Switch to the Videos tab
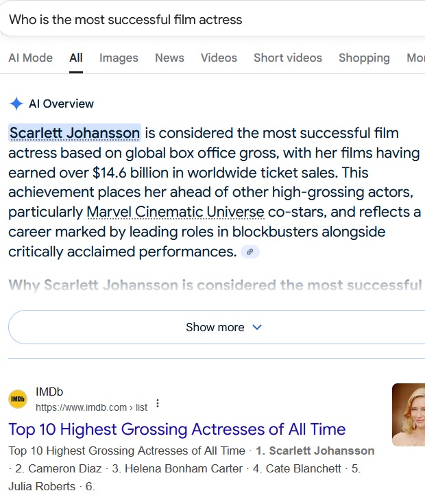 219,58
